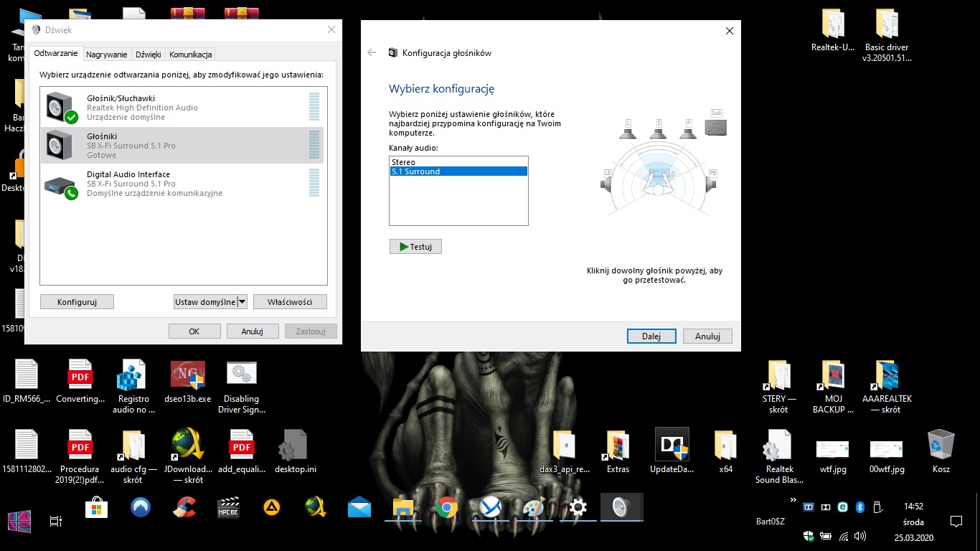The image size is (980, 551).
Task: Click the Bluetooth tray icon
Action: click(859, 507)
